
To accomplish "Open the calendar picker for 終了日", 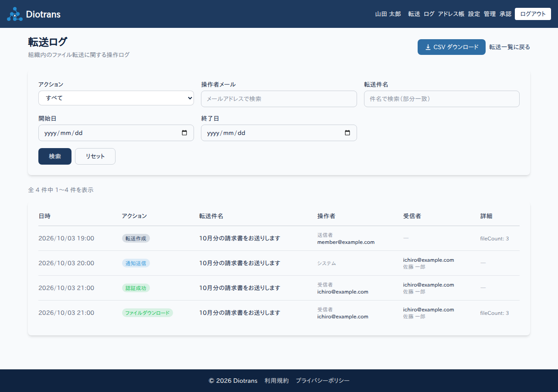I will [x=347, y=133].
